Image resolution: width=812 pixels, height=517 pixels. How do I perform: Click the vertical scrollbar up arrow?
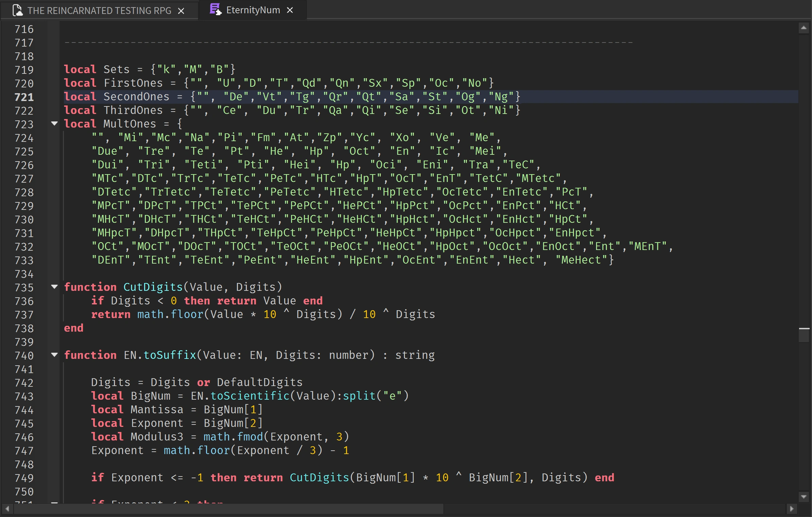pos(804,28)
